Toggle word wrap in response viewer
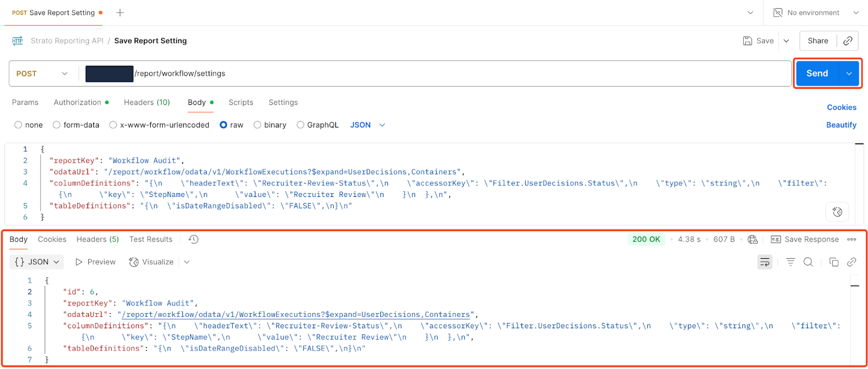The image size is (868, 369). [764, 262]
